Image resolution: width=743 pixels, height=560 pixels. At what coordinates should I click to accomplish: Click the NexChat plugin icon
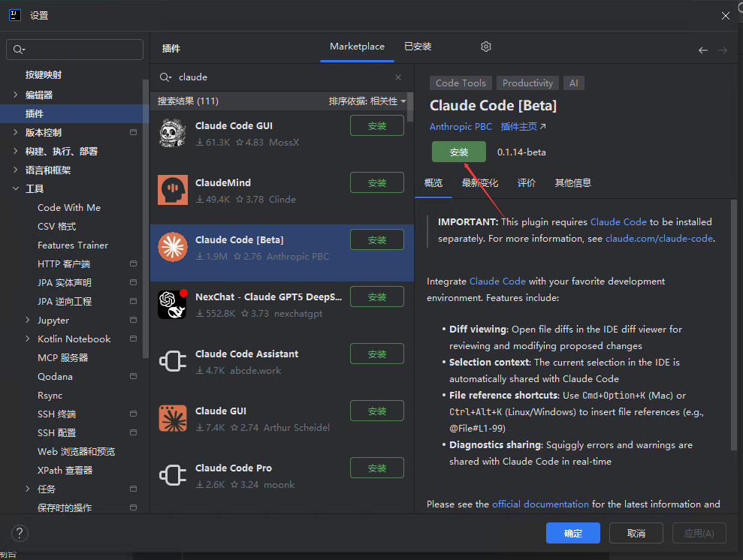pos(172,304)
